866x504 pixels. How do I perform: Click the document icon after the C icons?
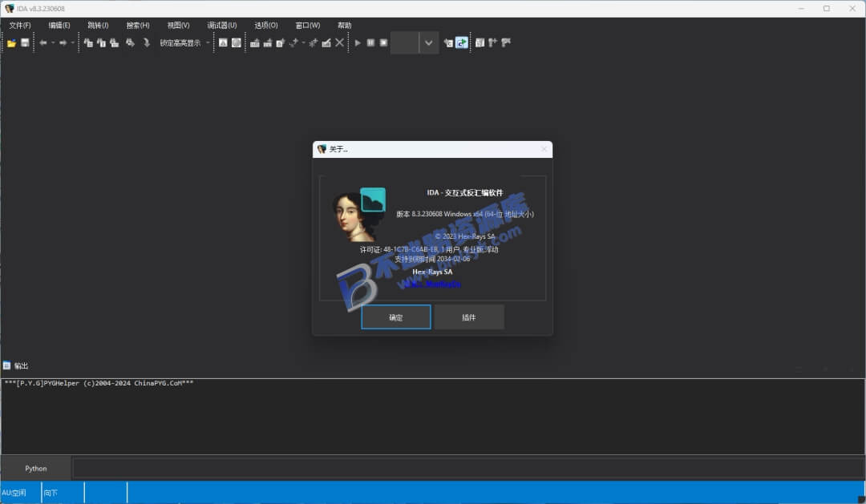pyautogui.click(x=480, y=42)
